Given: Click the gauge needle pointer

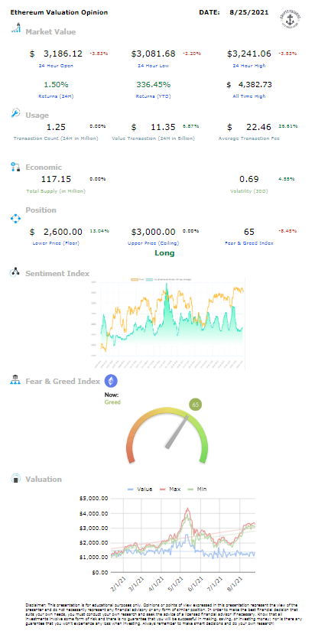Looking at the screenshot, I should (177, 431).
